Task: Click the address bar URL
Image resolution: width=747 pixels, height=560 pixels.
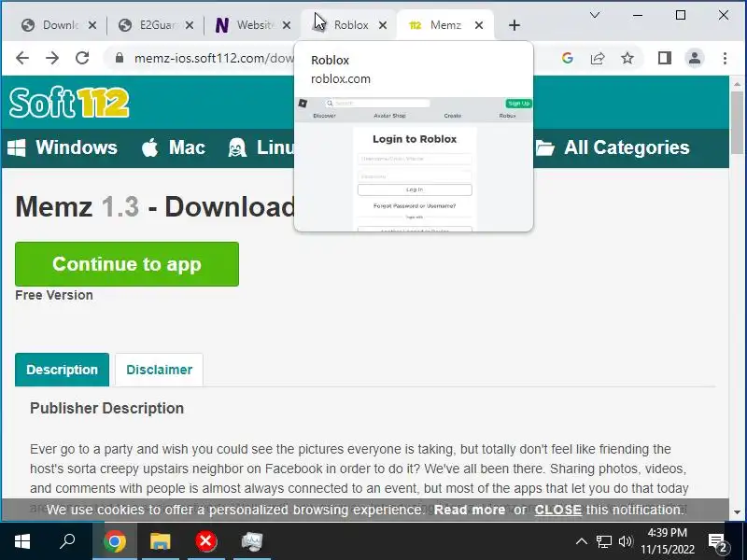Action: (214, 58)
